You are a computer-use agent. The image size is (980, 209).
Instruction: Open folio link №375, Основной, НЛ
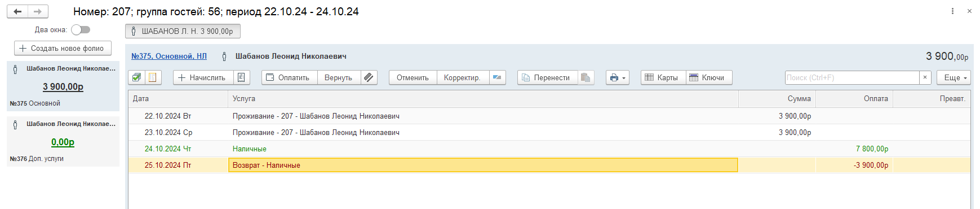pos(169,56)
